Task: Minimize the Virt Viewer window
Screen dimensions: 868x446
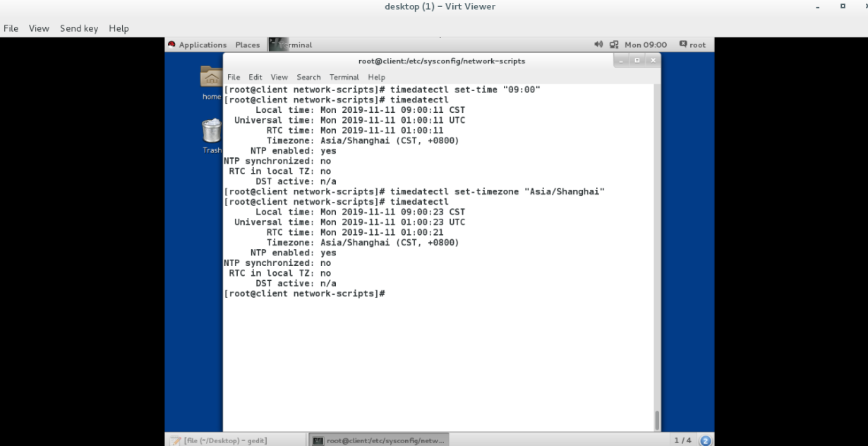Action: pyautogui.click(x=819, y=6)
